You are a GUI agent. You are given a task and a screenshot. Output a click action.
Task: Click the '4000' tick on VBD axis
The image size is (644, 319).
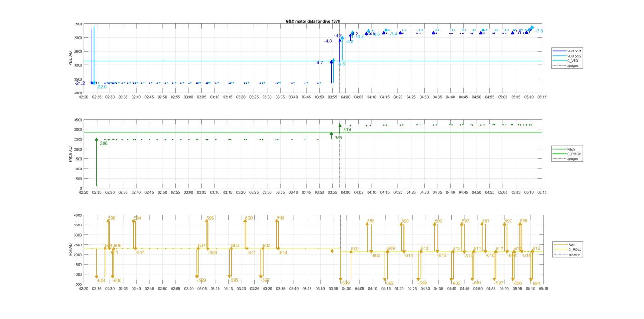(78, 93)
